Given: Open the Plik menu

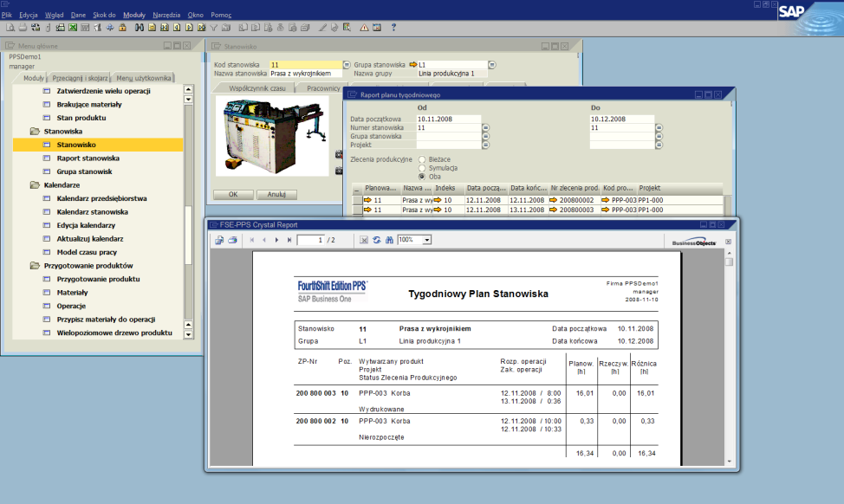Looking at the screenshot, I should click(6, 15).
